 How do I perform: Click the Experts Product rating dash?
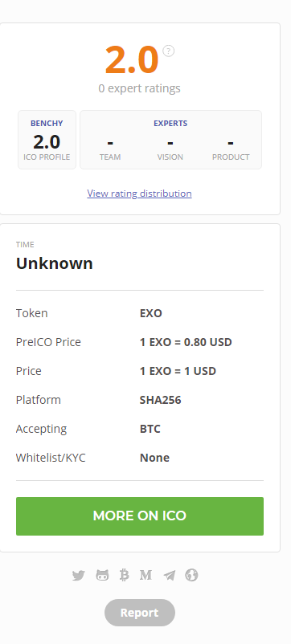(x=231, y=143)
